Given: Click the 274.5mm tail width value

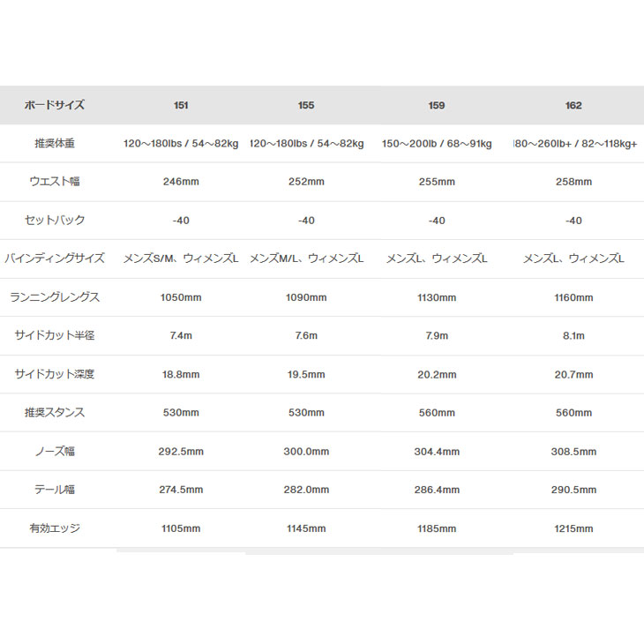Looking at the screenshot, I should tap(181, 490).
